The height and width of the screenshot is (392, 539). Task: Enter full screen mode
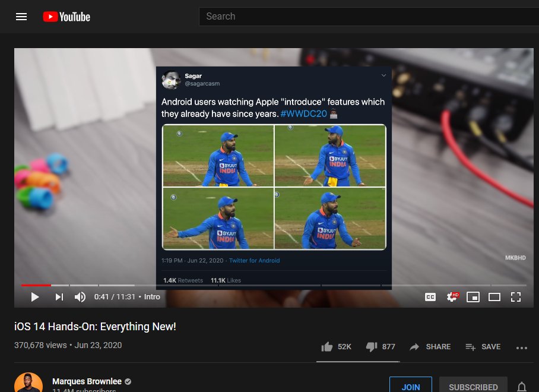516,297
